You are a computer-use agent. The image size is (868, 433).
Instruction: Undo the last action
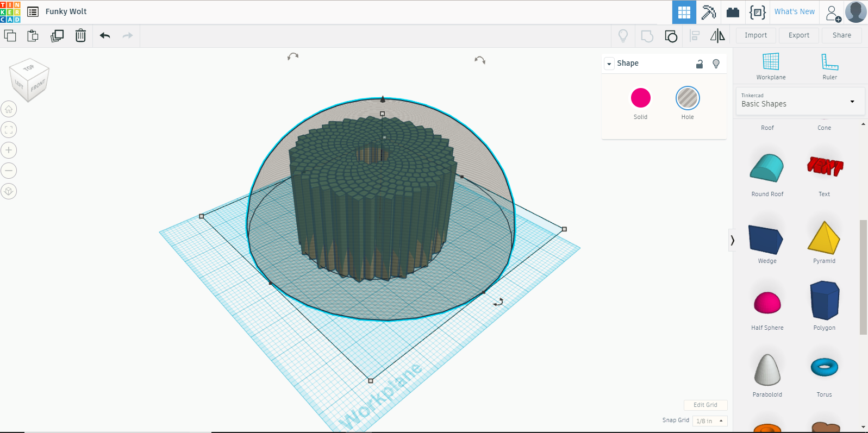click(x=105, y=36)
